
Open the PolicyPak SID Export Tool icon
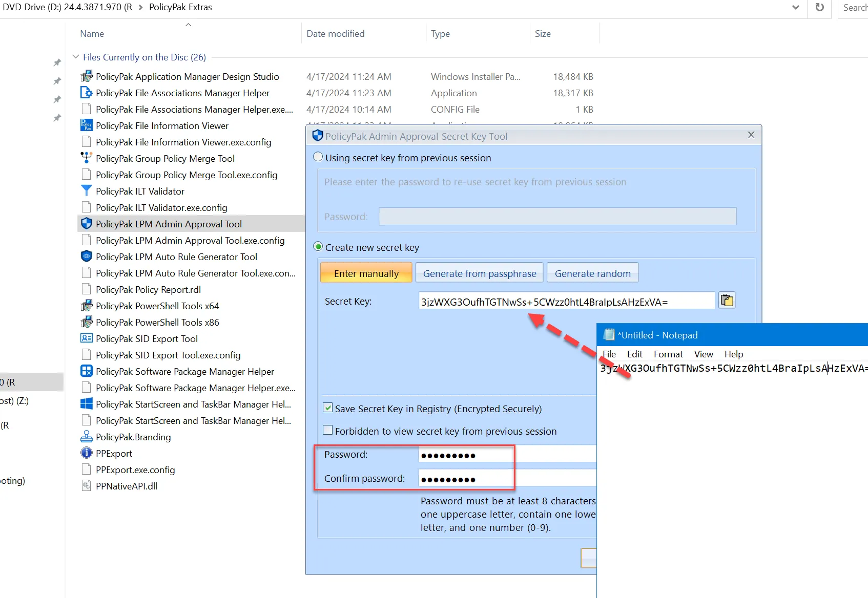(86, 338)
